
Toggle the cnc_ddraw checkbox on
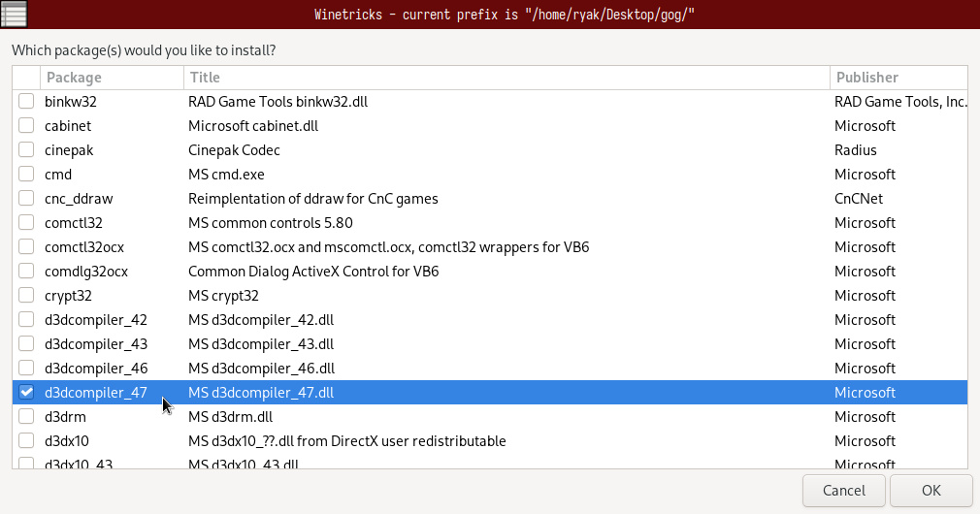pyautogui.click(x=26, y=199)
